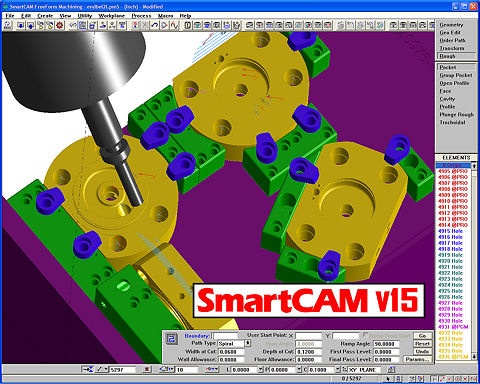This screenshot has width=480, height=384.
Task: Open the File menu
Action: tap(10, 16)
